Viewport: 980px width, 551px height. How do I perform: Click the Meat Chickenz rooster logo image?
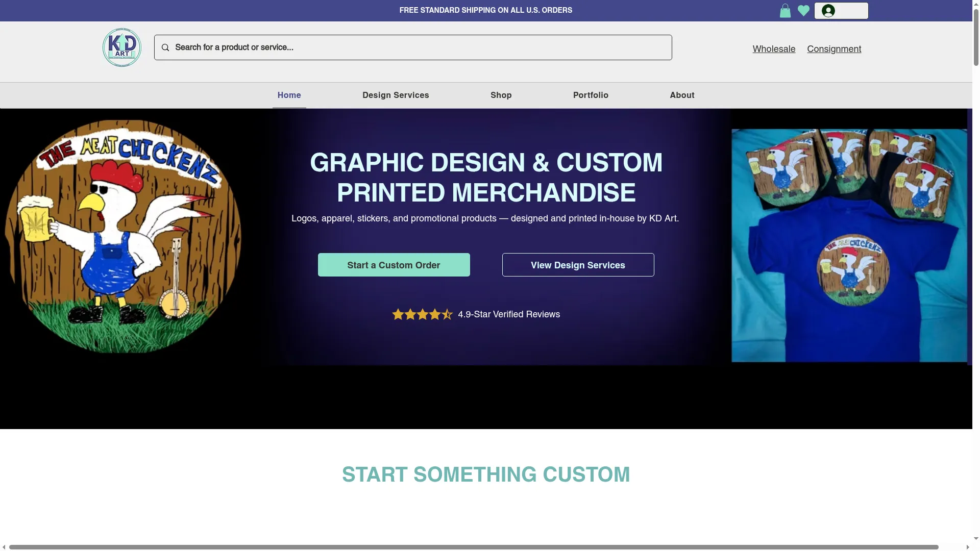(x=122, y=236)
